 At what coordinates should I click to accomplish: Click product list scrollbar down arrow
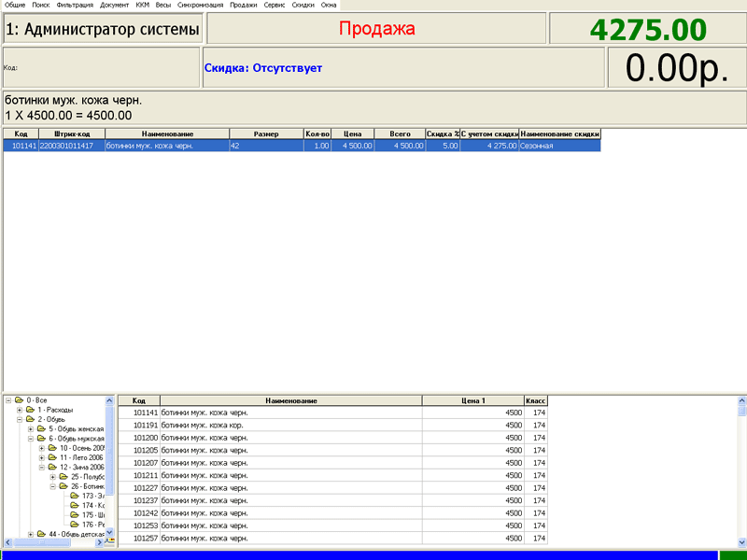pyautogui.click(x=742, y=541)
